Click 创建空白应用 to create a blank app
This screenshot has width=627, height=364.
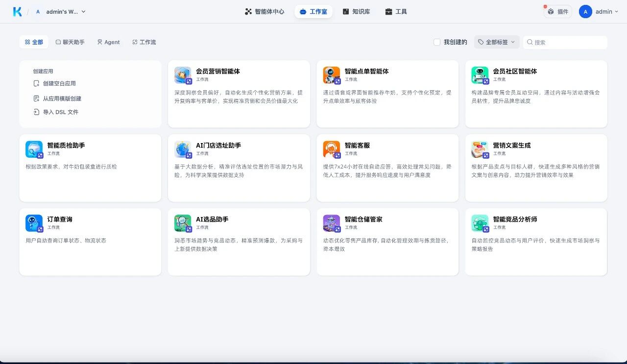[59, 83]
